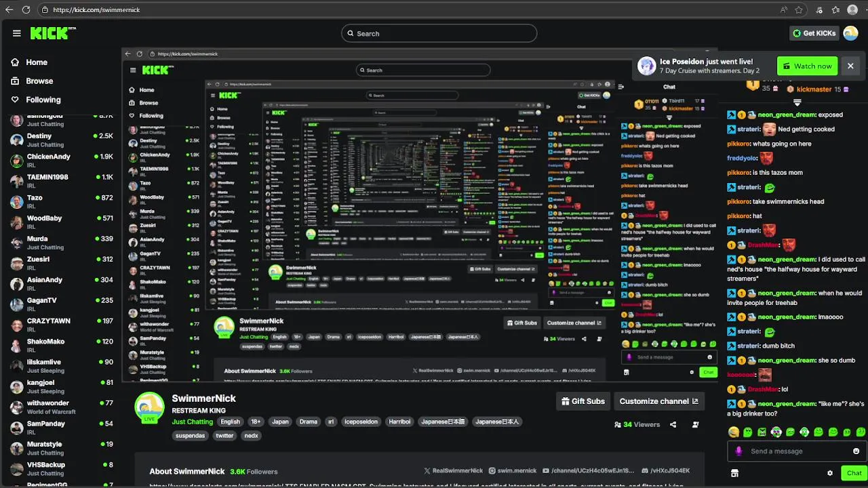Viewport: 868px width, 488px height.
Task: Bookmark the page with the browser star icon
Action: 800,9
